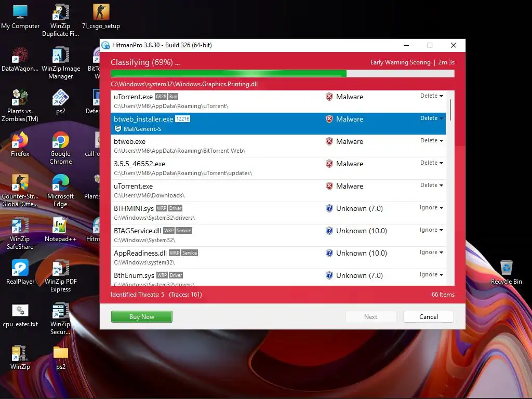Launch Firefox from the desktop
This screenshot has width=532, height=399.
click(20, 144)
